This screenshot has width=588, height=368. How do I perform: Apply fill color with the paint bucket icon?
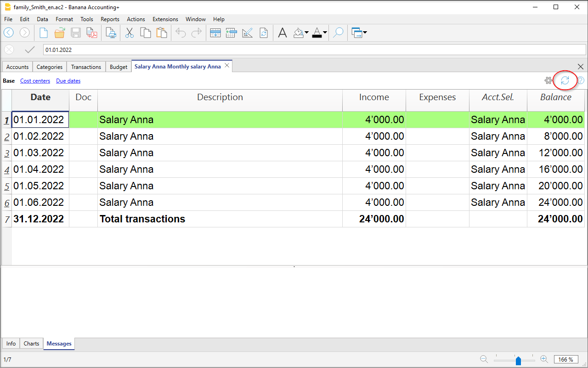[x=298, y=33]
